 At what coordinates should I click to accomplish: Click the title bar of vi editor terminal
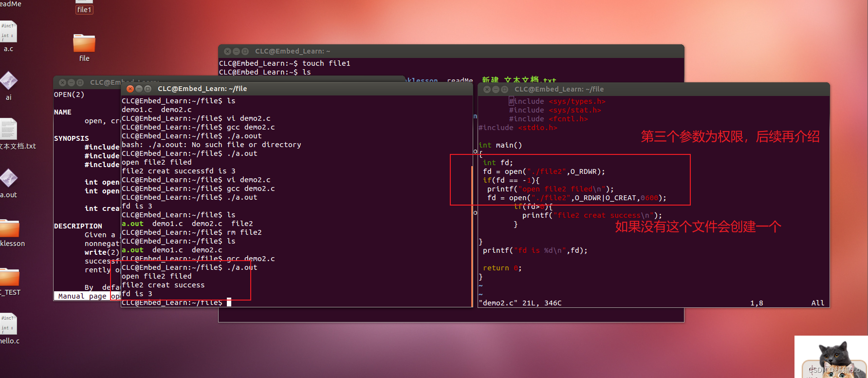(x=654, y=89)
